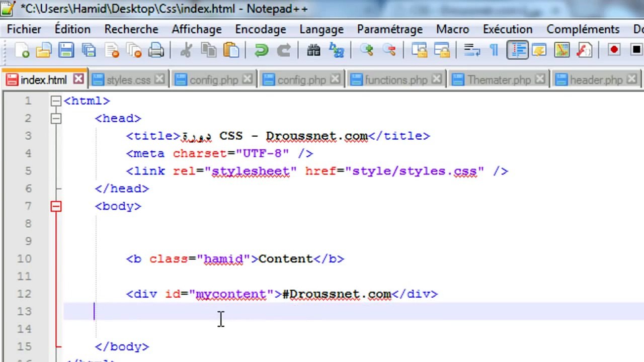Switch to the Themater.php tab
Screen dimensions: 644x362
tap(499, 80)
